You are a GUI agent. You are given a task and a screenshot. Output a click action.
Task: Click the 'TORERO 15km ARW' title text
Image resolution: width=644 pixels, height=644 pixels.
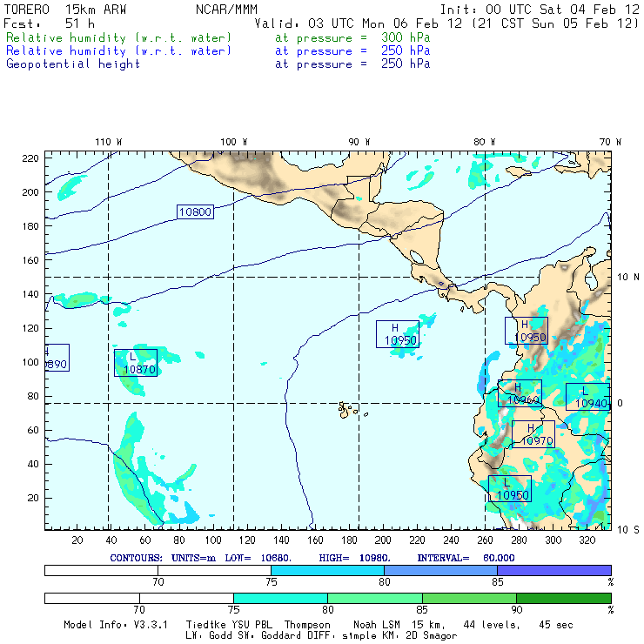(x=65, y=10)
